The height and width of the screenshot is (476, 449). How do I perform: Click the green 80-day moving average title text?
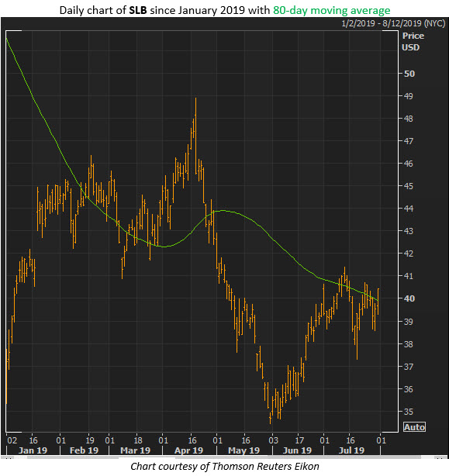click(x=331, y=10)
